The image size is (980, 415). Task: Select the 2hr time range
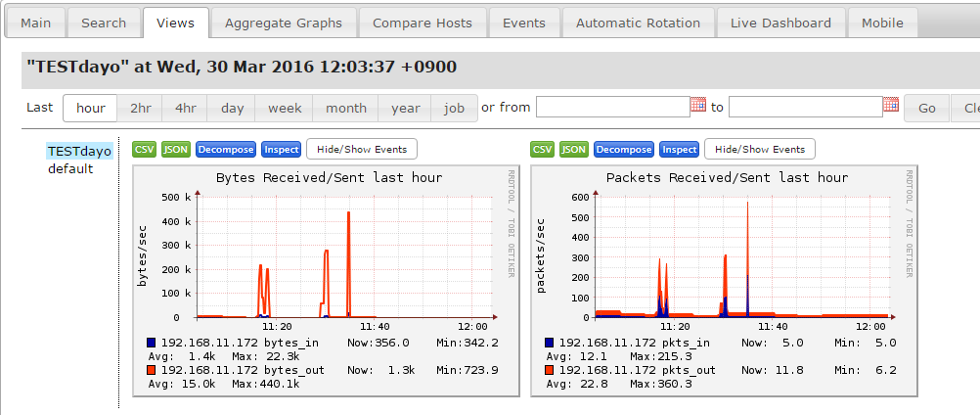click(x=141, y=108)
